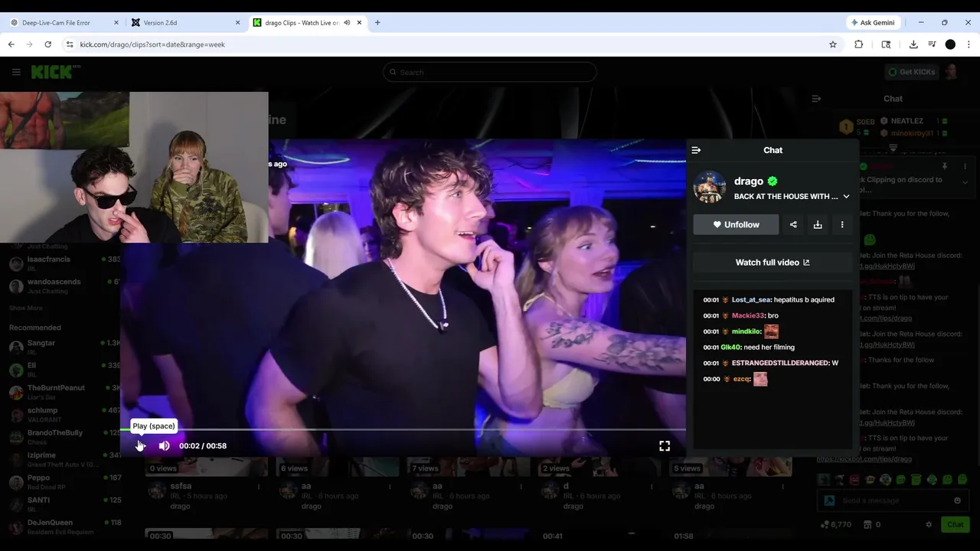Bookmark this page with the star
This screenshot has height=551, width=980.
[x=833, y=44]
